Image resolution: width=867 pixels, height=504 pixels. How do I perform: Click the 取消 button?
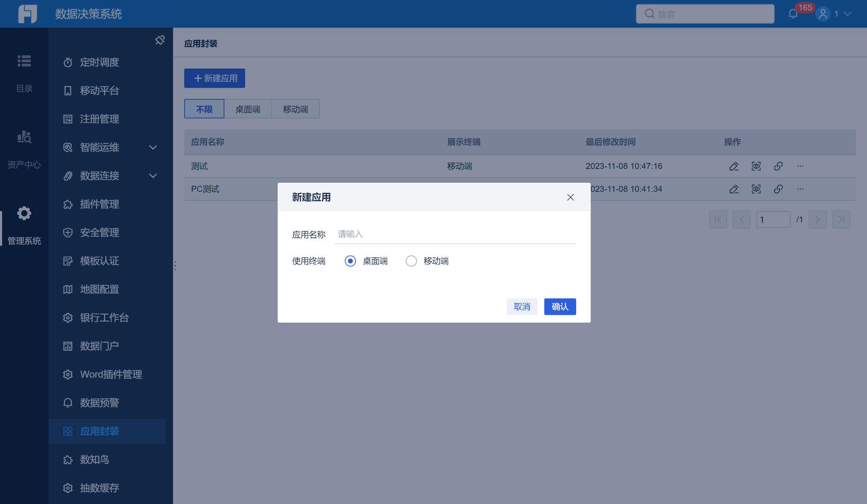click(x=521, y=307)
